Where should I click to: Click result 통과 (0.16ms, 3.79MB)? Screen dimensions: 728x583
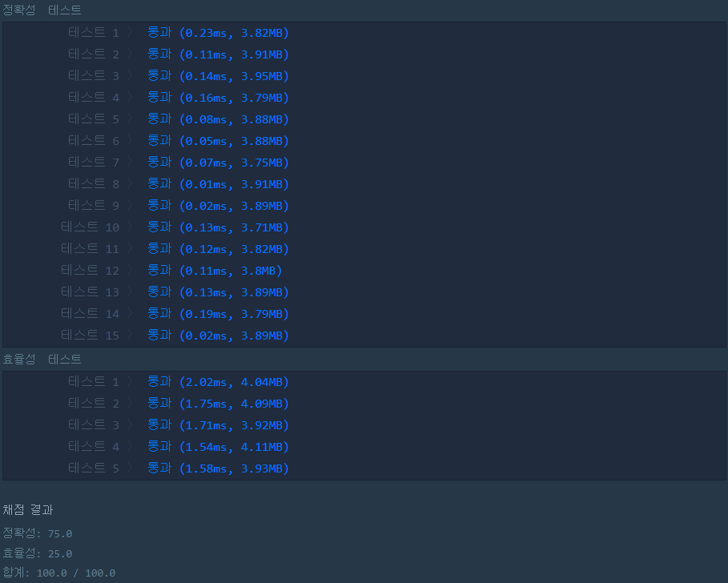218,98
